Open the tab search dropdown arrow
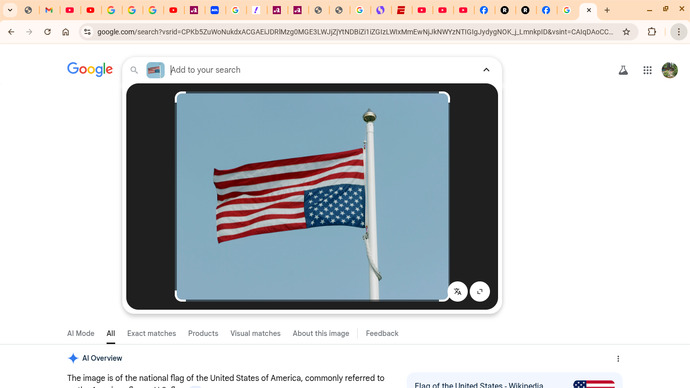This screenshot has width=690, height=388. [10, 10]
